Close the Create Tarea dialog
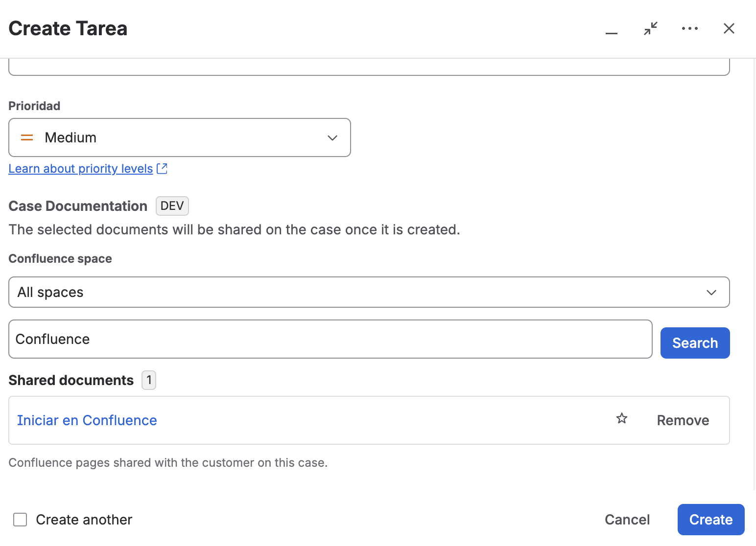 [729, 29]
